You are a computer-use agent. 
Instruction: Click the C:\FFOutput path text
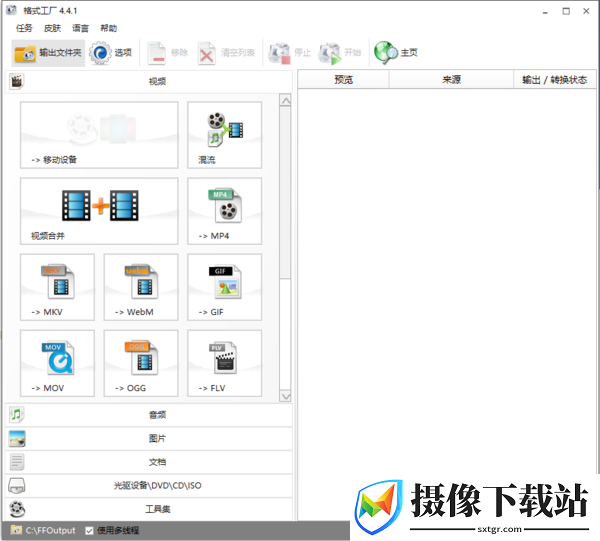[x=51, y=530]
